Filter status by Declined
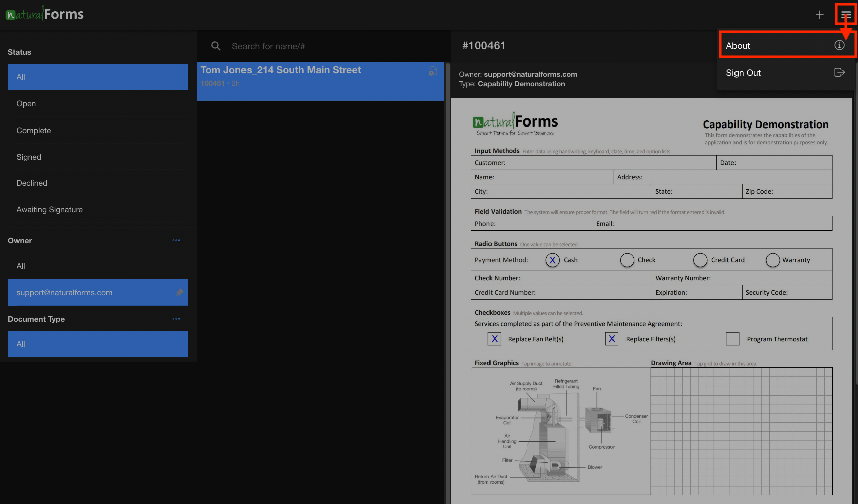 point(97,183)
